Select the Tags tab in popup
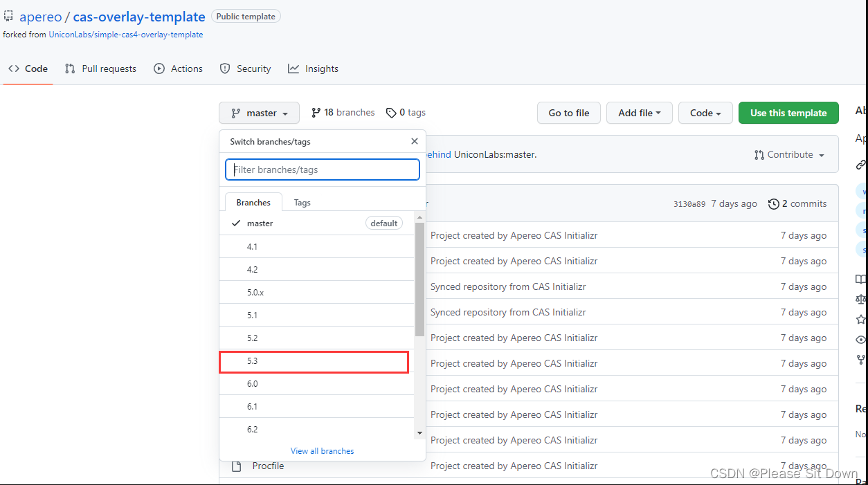Viewport: 868px width, 485px height. [302, 203]
